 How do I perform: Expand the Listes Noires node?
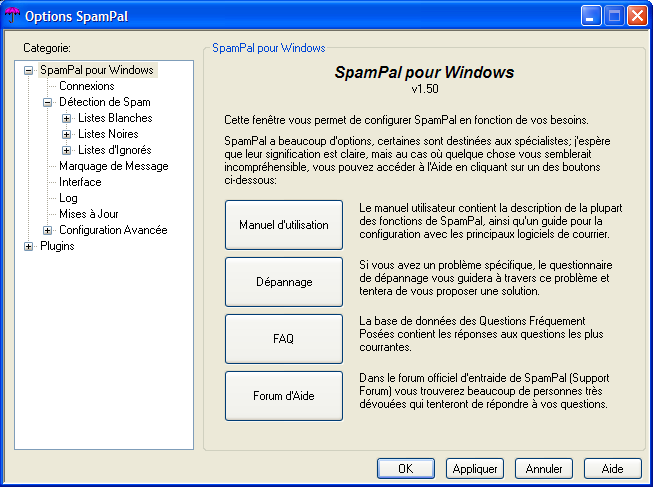tap(67, 135)
